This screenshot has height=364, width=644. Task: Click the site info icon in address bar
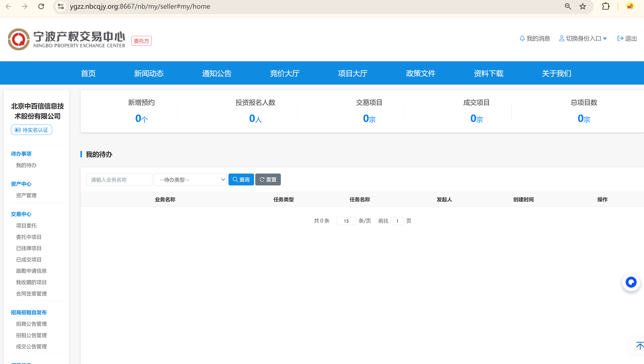[61, 6]
